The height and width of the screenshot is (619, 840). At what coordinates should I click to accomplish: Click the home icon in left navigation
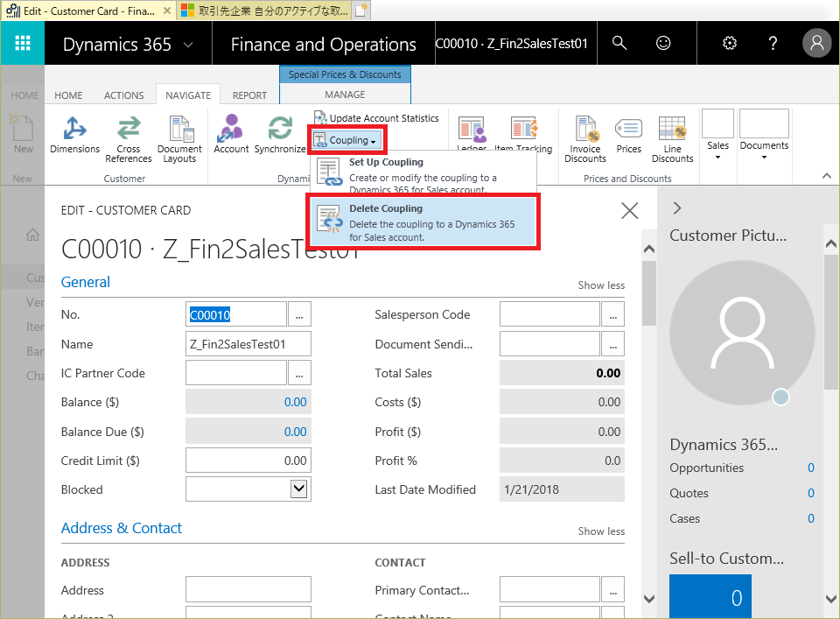click(x=32, y=235)
